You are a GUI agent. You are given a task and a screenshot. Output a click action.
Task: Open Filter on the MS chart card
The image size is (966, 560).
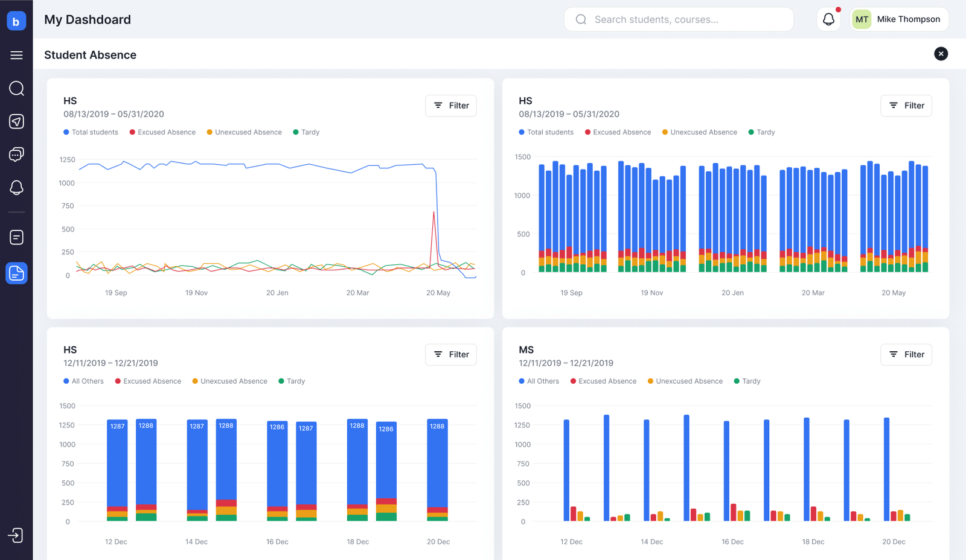[x=906, y=355]
